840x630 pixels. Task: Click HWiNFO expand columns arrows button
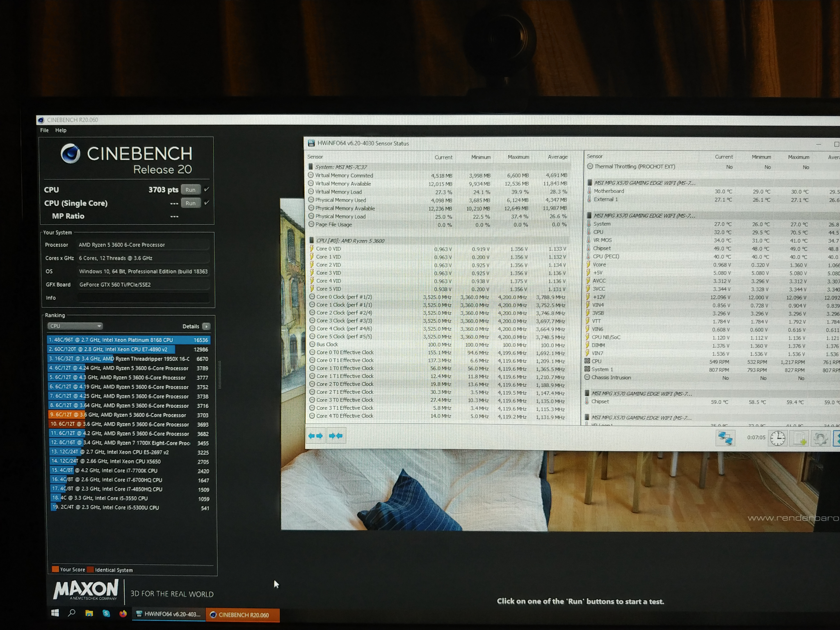pos(315,436)
